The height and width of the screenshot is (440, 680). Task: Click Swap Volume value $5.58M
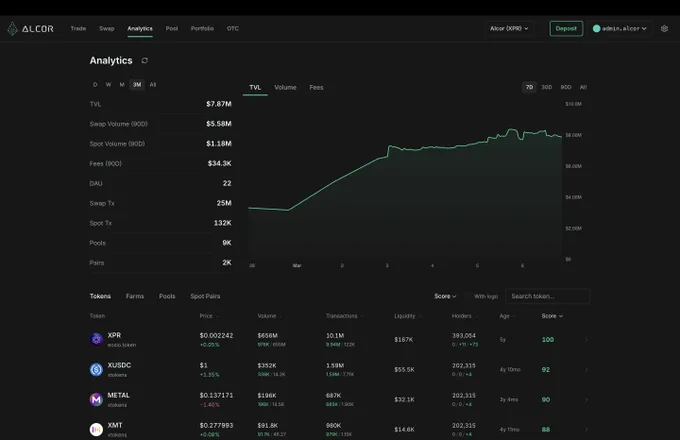point(219,124)
